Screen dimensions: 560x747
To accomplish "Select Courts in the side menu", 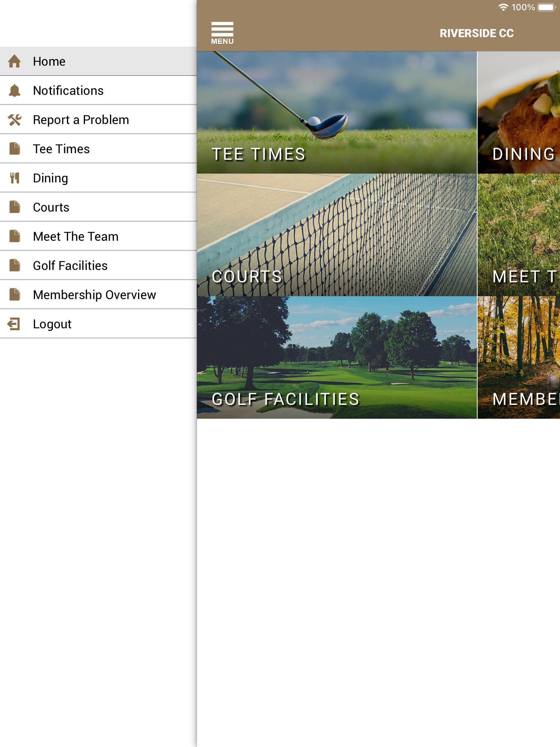I will click(98, 207).
